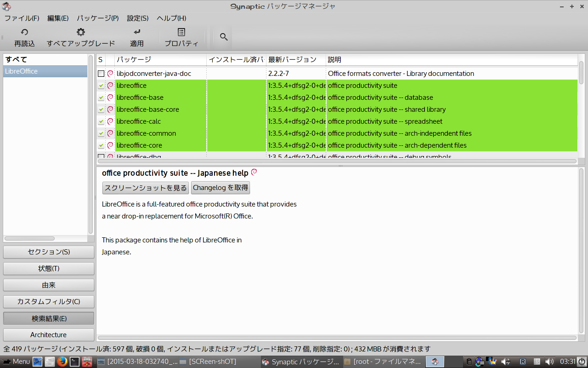Image resolution: width=588 pixels, height=368 pixels.
Task: Toggle the libreoffice-base status checkbox
Action: click(101, 98)
